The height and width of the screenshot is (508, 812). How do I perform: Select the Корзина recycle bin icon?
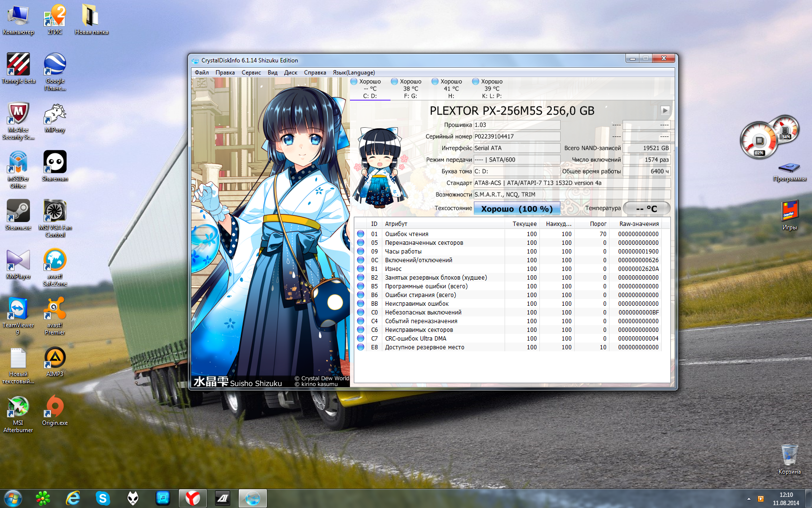point(790,459)
